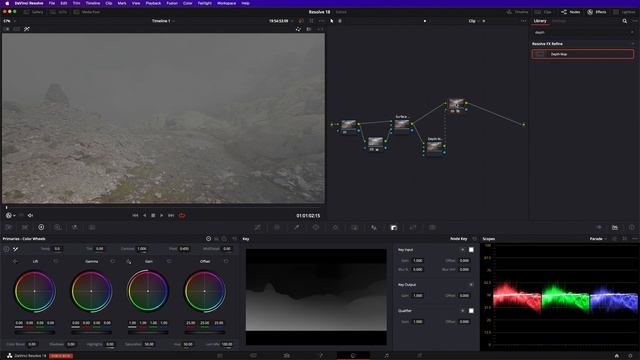
Task: Open the Timeline 1 name dropdown
Action: (x=163, y=21)
